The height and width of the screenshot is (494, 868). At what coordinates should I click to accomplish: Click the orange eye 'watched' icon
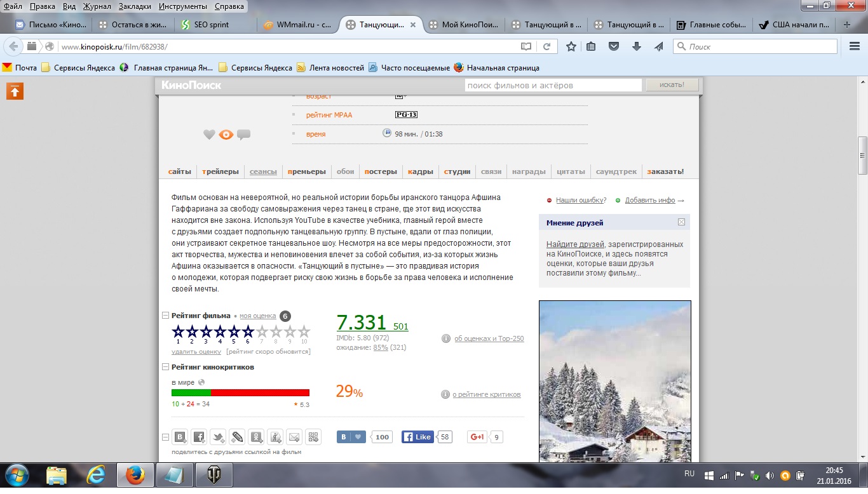pyautogui.click(x=226, y=135)
